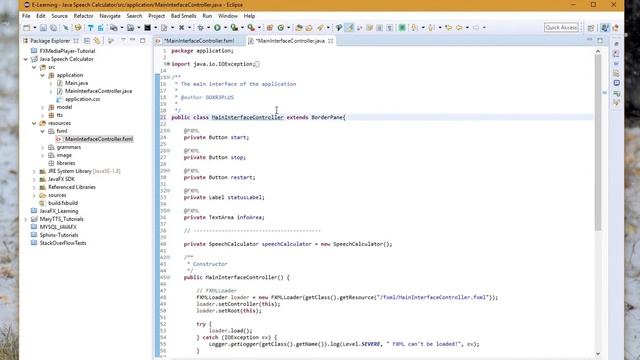Image resolution: width=640 pixels, height=360 pixels.
Task: Select MainInterfaceController.java in Package Explorer
Action: click(x=98, y=91)
